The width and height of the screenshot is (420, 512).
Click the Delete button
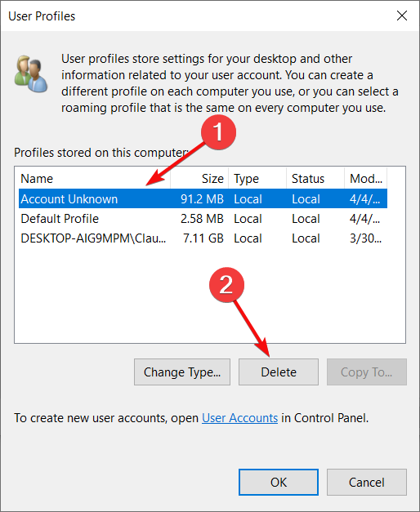pos(278,372)
